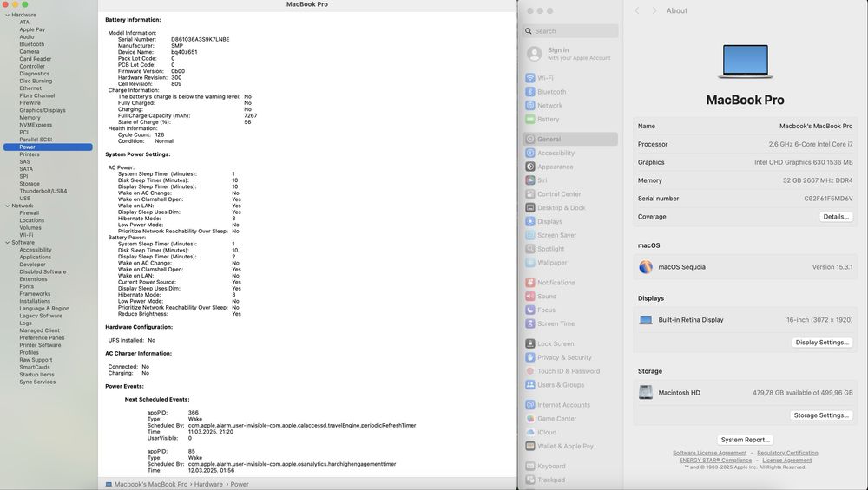Open Display Settings button

point(822,343)
